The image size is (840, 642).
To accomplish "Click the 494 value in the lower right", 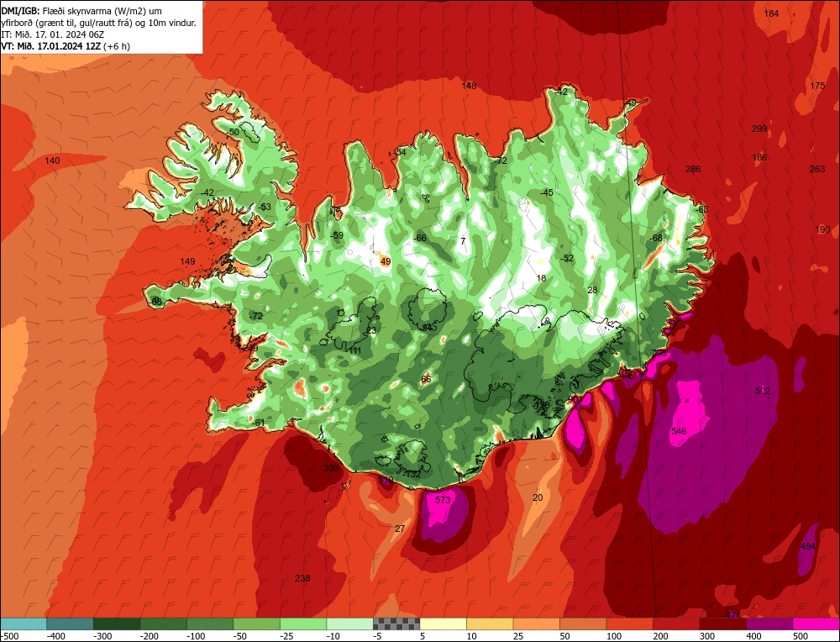I will (x=807, y=546).
